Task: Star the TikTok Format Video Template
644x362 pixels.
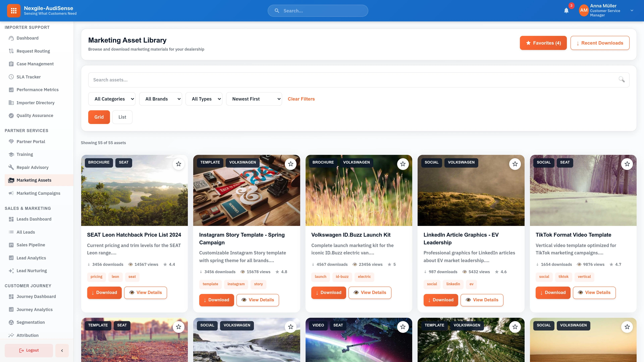Action: point(627,164)
